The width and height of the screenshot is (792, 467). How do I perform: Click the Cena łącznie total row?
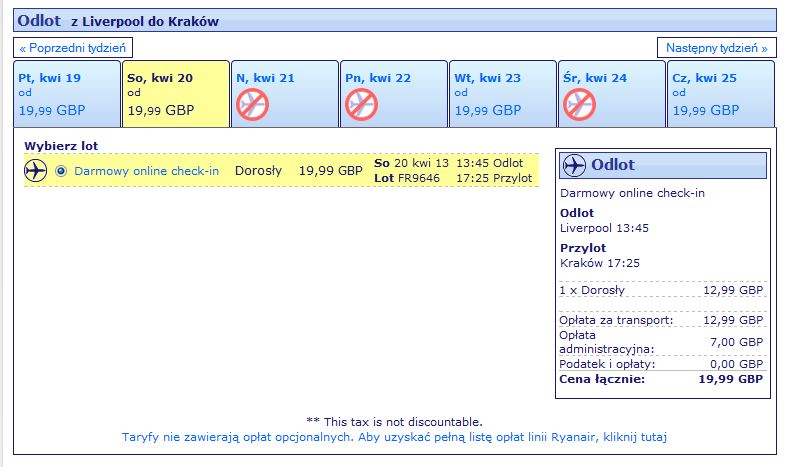pos(661,379)
